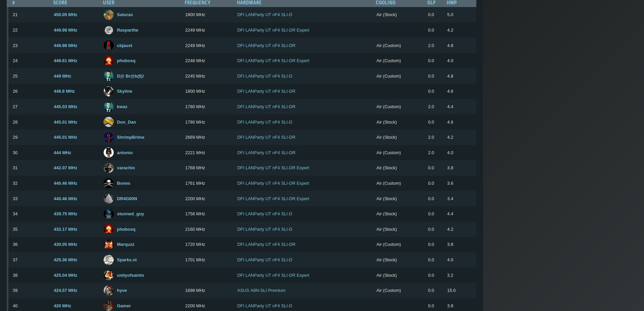The height and width of the screenshot is (311, 644).
Task: Click stunned_guy avatar icon
Action: 108,214
